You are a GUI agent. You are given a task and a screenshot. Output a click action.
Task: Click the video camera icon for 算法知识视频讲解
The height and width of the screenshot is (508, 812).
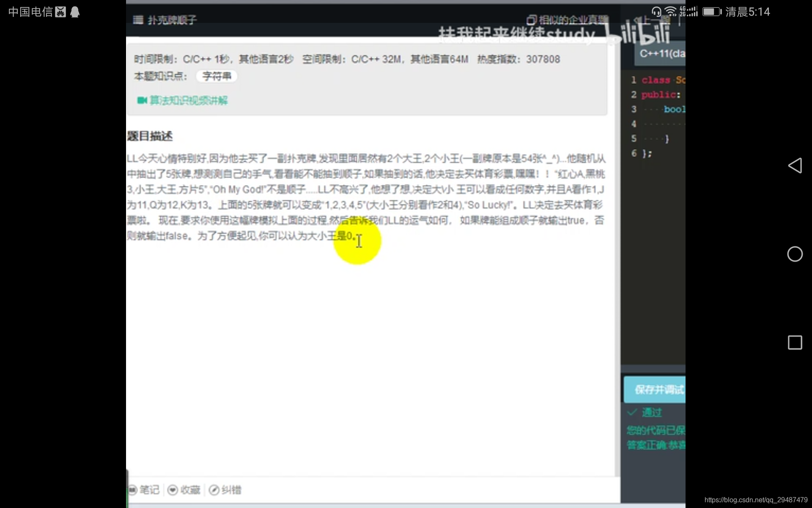pyautogui.click(x=142, y=100)
